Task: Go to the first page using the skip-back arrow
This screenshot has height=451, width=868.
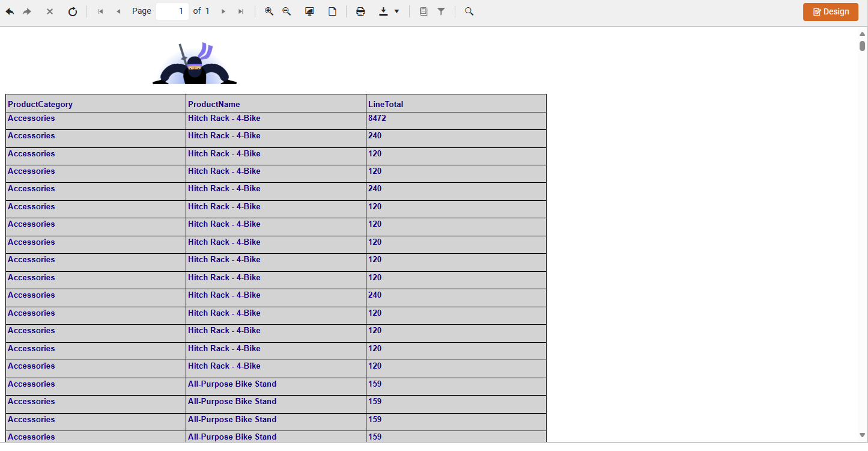Action: [100, 11]
